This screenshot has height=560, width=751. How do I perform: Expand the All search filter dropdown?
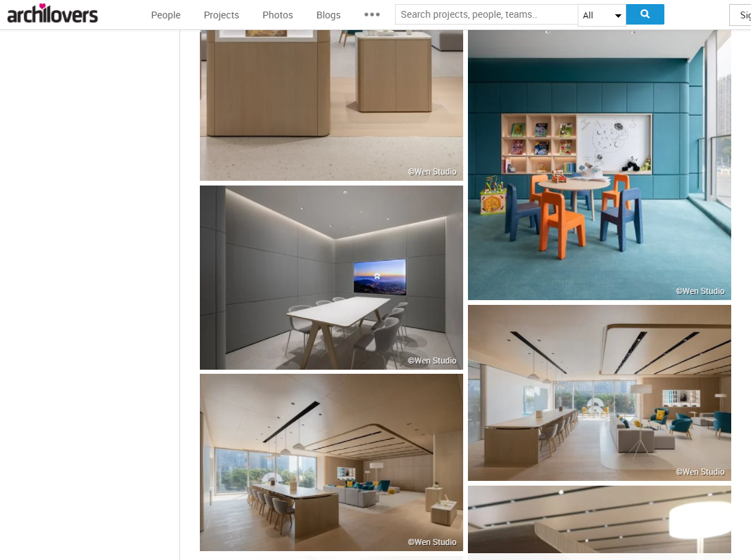(x=602, y=15)
